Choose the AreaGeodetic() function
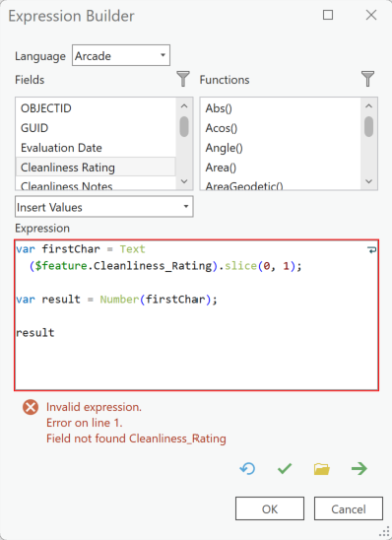 [x=281, y=184]
